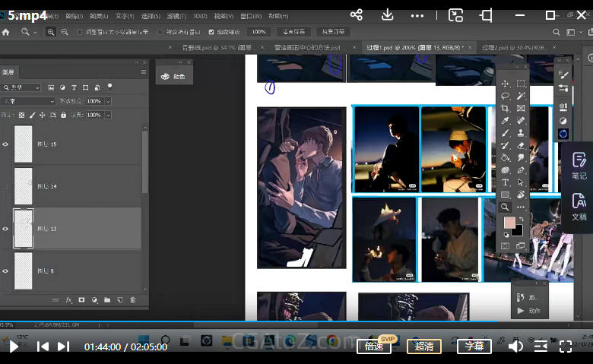
Task: Open the 笔记 notes sidebar button
Action: [579, 165]
